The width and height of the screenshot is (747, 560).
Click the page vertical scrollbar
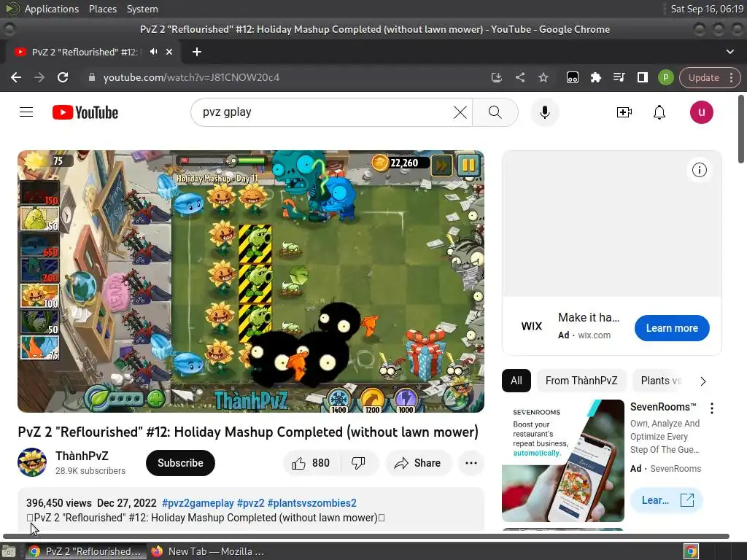741,130
